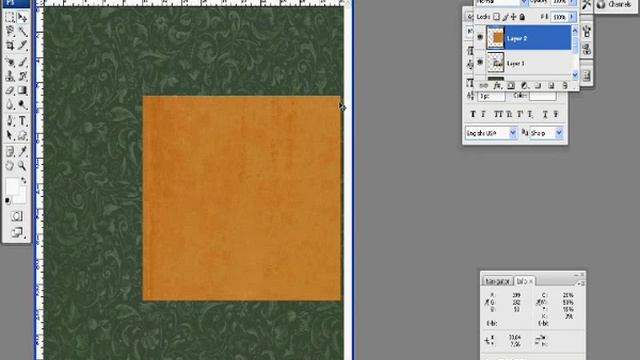Screen dimensions: 640x360
Task: Select the Rectangular Marquee tool
Action: point(10,17)
